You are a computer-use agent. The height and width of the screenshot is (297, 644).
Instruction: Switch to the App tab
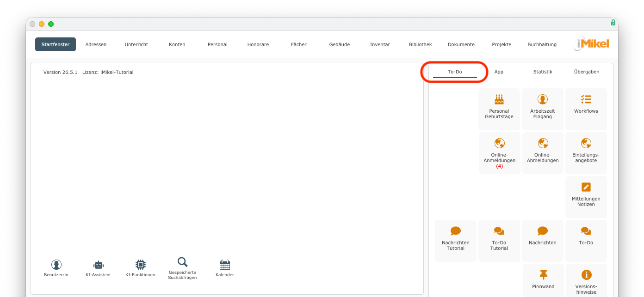click(x=499, y=72)
